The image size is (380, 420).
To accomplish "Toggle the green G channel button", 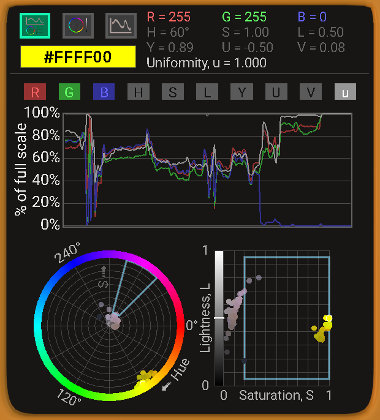I will (69, 92).
